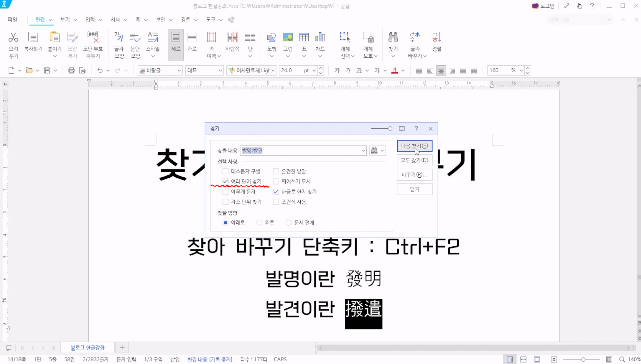Click the 차트 chart icon
641x364 pixels.
click(x=320, y=37)
